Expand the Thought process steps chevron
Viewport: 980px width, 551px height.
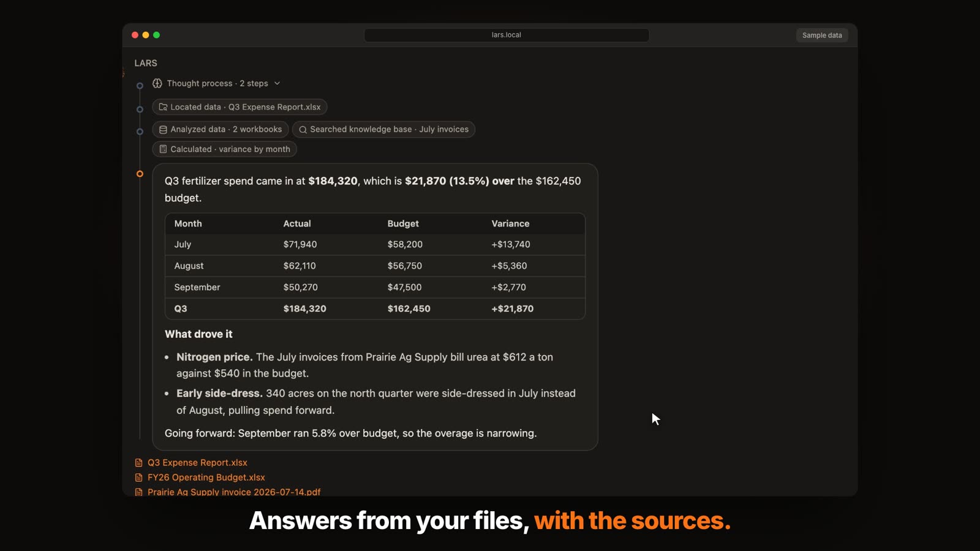(x=277, y=83)
